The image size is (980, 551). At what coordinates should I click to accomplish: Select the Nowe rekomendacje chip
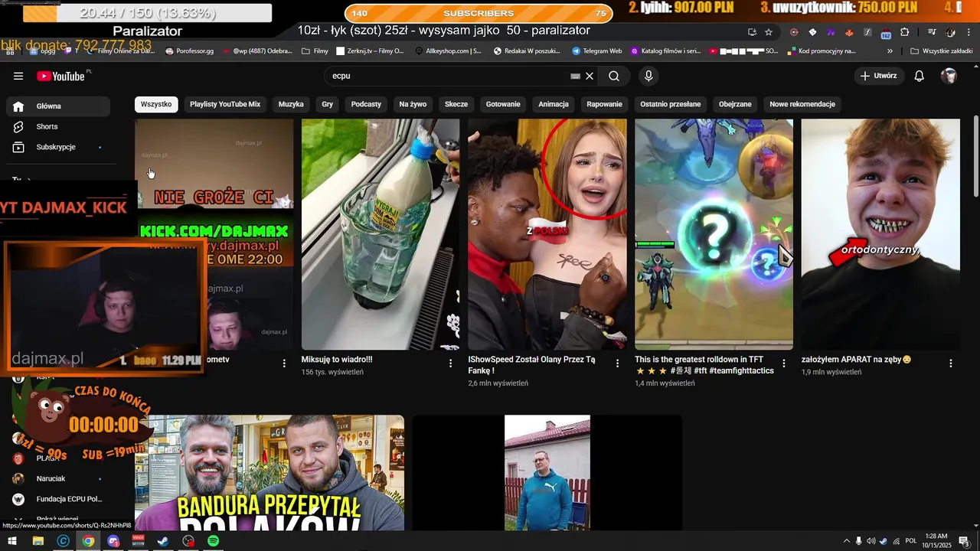pyautogui.click(x=802, y=104)
